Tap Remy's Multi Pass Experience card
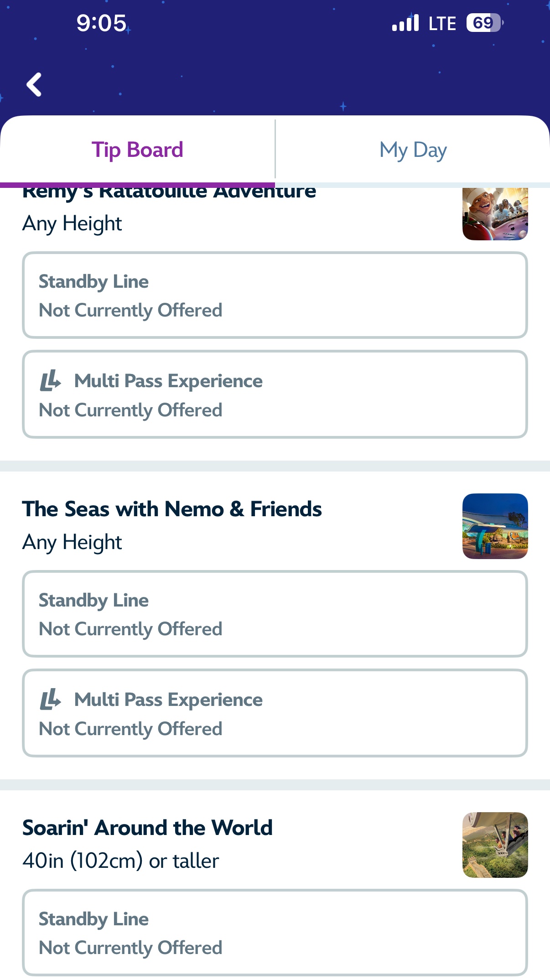Image resolution: width=550 pixels, height=980 pixels. click(x=275, y=394)
